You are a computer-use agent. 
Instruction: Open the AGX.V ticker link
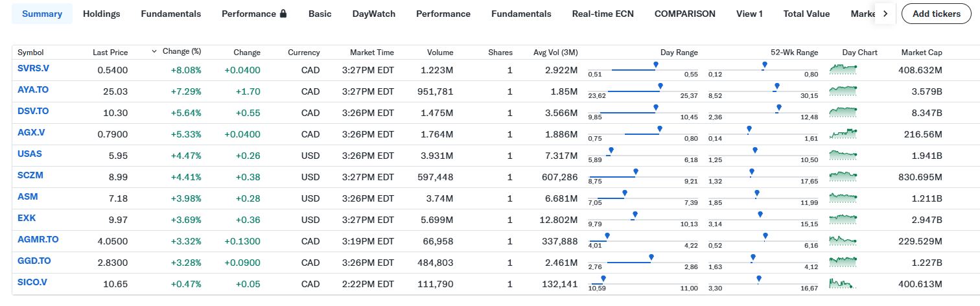(x=31, y=132)
